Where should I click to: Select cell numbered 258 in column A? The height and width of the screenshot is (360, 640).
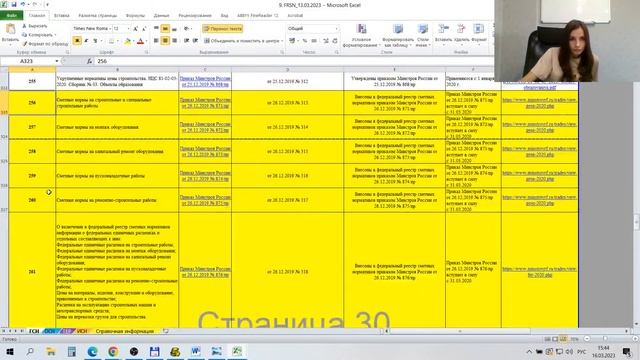pyautogui.click(x=32, y=151)
